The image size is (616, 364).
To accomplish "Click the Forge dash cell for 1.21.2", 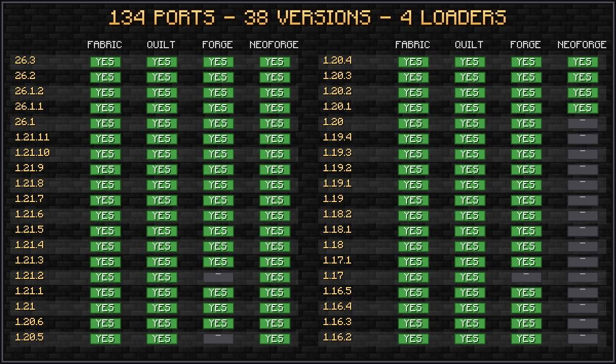I will tap(218, 277).
